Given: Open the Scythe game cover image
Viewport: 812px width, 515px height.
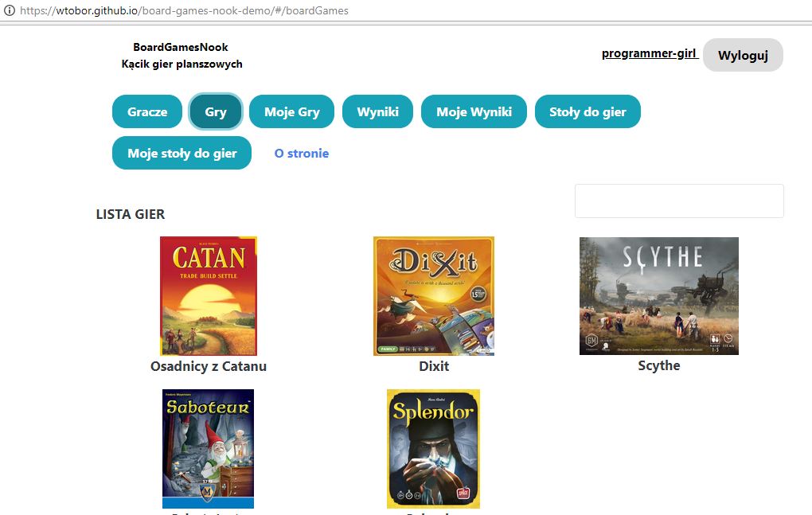Looking at the screenshot, I should click(x=658, y=295).
